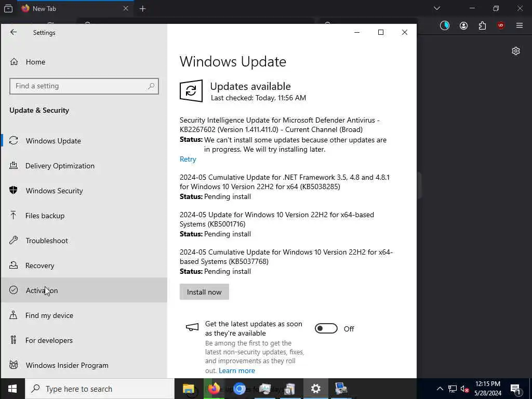Open Windows Update in sidebar
532x399 pixels.
[x=84, y=141]
